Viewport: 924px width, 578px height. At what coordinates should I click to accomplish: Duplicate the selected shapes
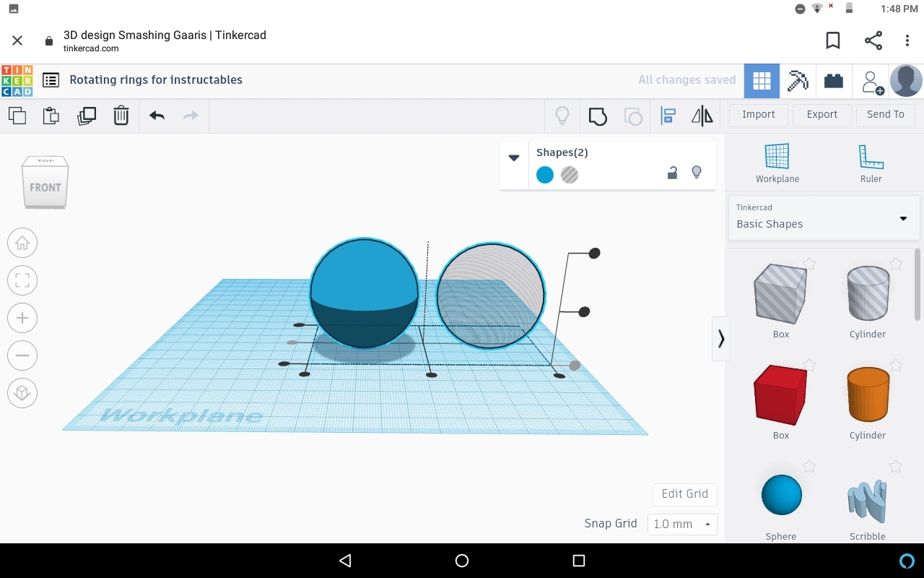[86, 116]
